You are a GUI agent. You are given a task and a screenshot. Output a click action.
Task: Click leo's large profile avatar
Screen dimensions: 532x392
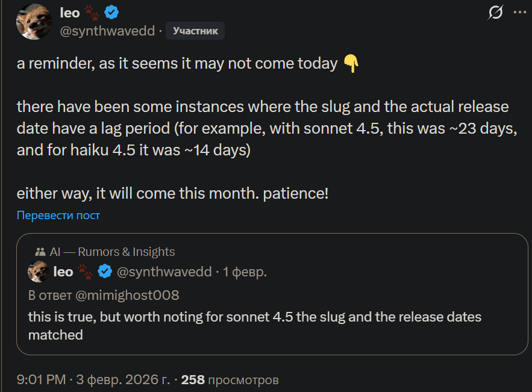(x=34, y=22)
